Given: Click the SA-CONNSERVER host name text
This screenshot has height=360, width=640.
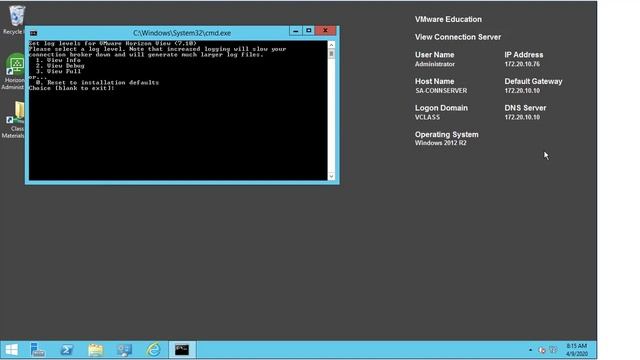Looking at the screenshot, I should point(441,91).
